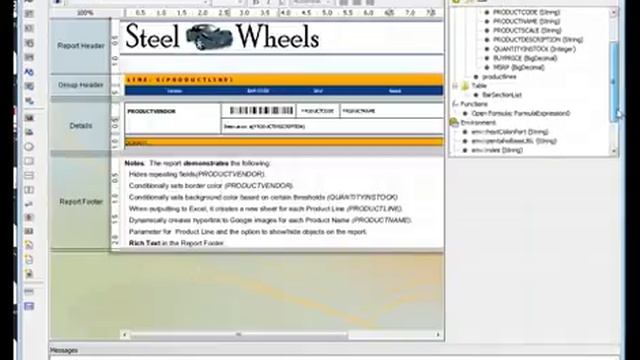Viewport: 640px width, 360px height.
Task: Select QUANTITYINSTOCK (Integer) in the data tree
Action: pos(534,49)
